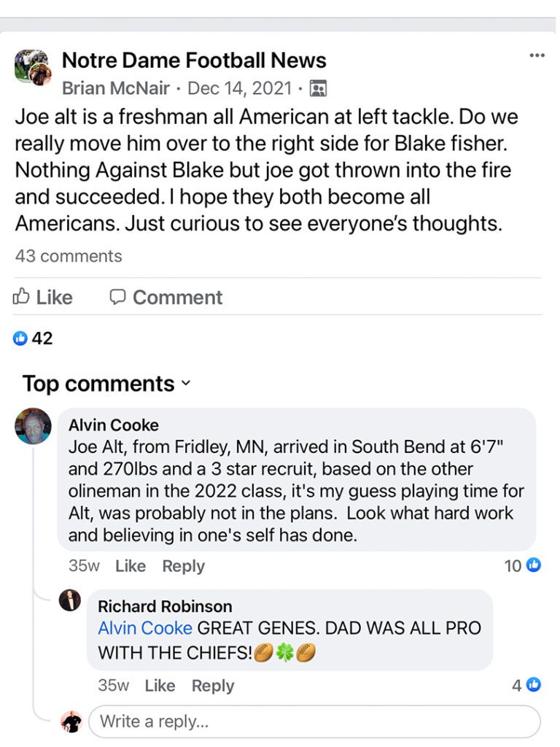Reply to Richard Robinson's comment
Screen dimensions: 560x747
212,686
